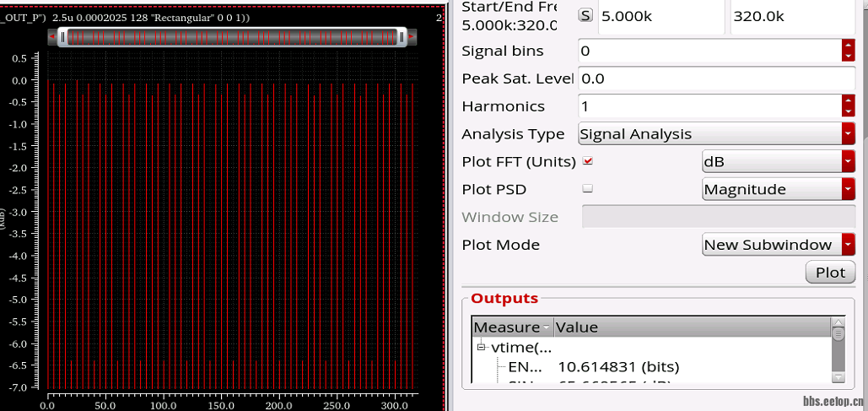Viewport: 868px width, 411px height.
Task: Increase Harmonics with up arrow
Action: tap(849, 100)
